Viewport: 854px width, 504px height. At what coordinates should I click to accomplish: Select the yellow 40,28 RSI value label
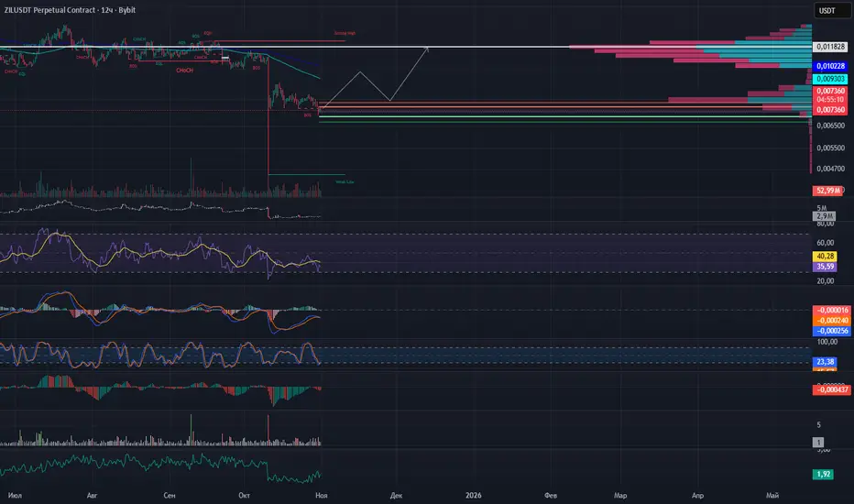click(x=825, y=256)
